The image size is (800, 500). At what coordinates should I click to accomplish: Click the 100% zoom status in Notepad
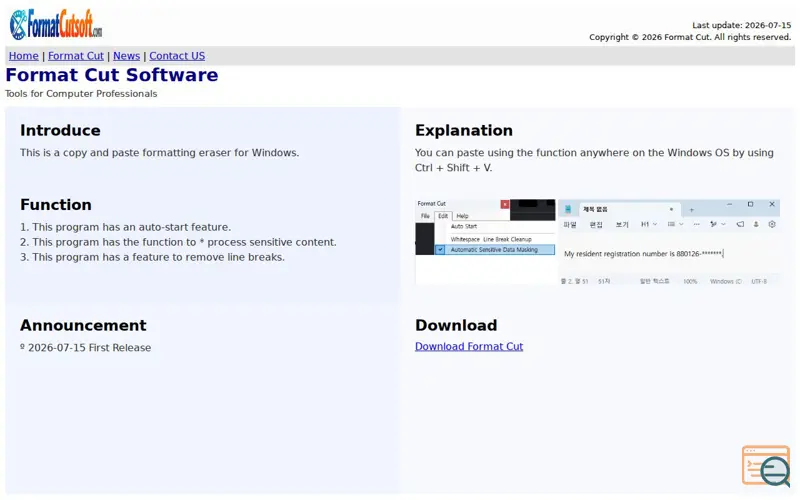point(690,281)
